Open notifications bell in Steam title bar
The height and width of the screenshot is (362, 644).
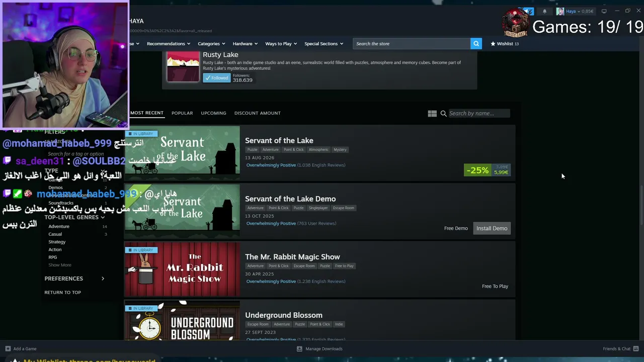(544, 11)
